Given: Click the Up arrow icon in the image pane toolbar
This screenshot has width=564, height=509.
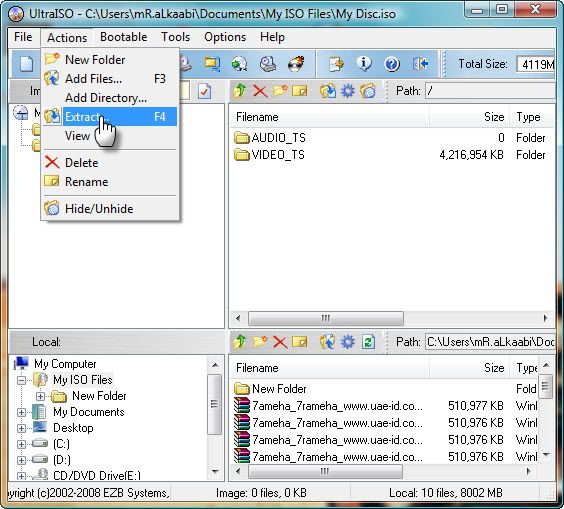Looking at the screenshot, I should (240, 91).
